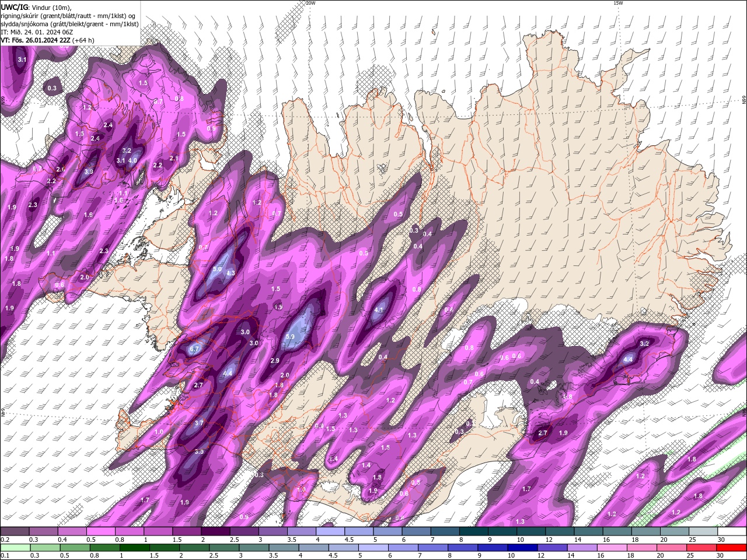
Task: Click the lilac 14 mm swatch in rain scale
Action: coord(582,548)
